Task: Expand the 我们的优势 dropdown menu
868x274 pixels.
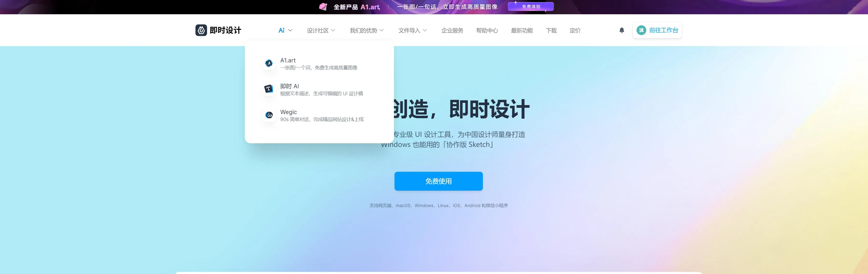Action: click(x=367, y=30)
